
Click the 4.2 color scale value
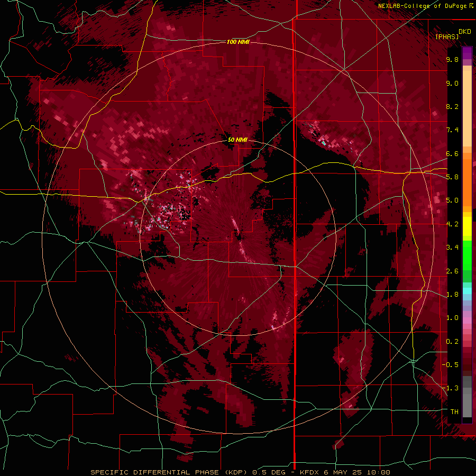(452, 224)
